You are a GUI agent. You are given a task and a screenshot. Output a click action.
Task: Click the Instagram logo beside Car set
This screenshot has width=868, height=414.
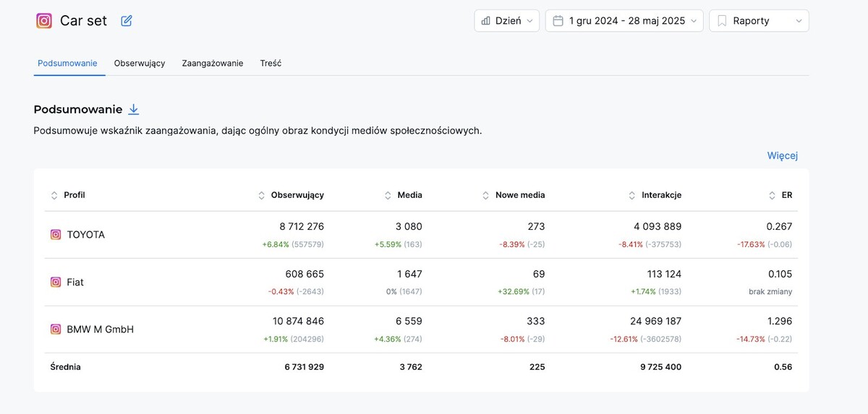(44, 21)
